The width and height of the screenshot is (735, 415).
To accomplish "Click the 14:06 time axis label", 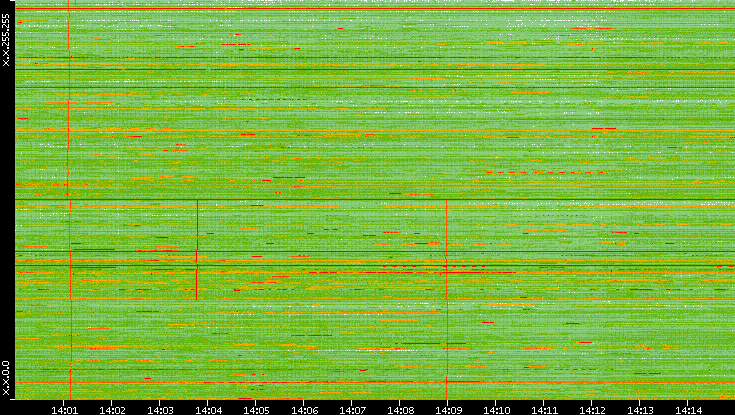I will click(304, 410).
